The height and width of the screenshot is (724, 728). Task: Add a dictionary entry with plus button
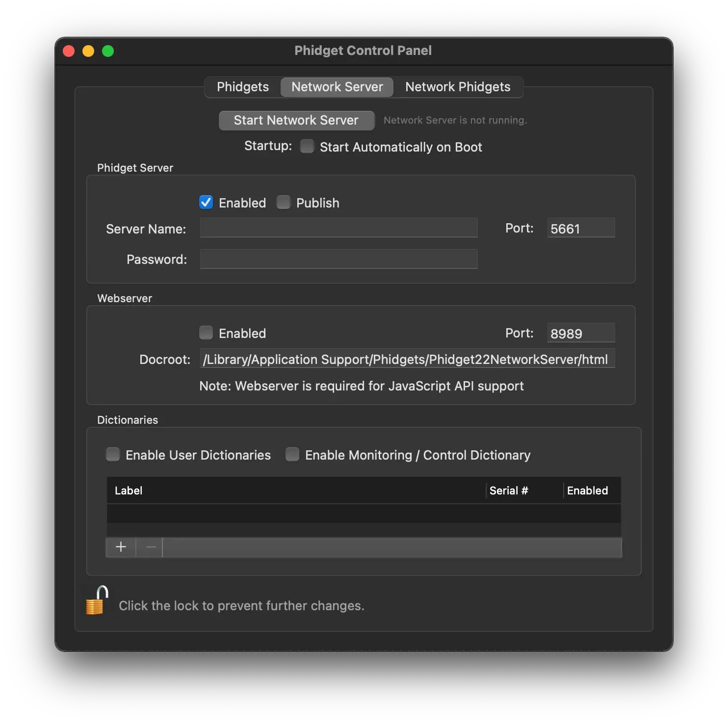pos(121,547)
